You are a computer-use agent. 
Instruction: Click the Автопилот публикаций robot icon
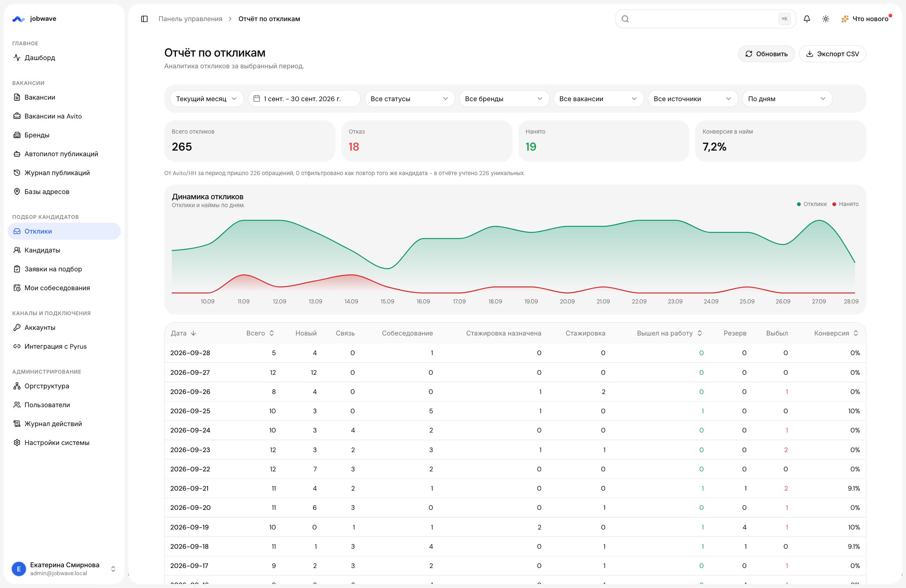[x=17, y=154]
